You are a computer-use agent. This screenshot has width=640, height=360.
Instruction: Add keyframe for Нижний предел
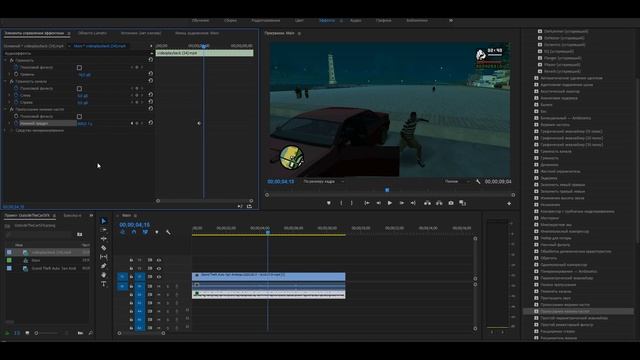pyautogui.click(x=137, y=123)
